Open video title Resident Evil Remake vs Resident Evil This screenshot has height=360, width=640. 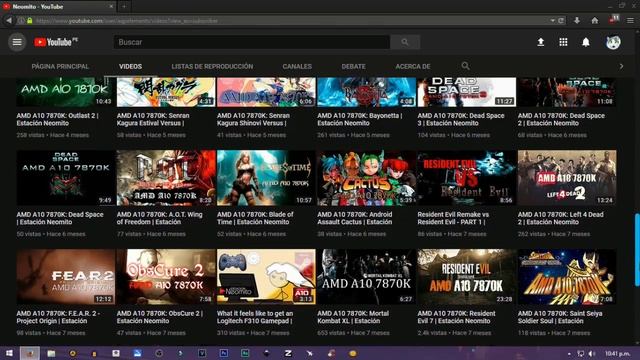[453, 218]
